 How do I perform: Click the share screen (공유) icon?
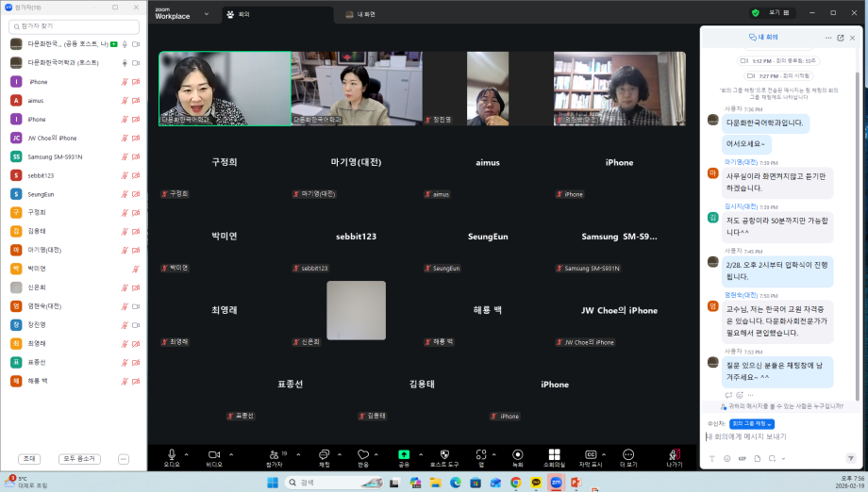[x=404, y=454]
